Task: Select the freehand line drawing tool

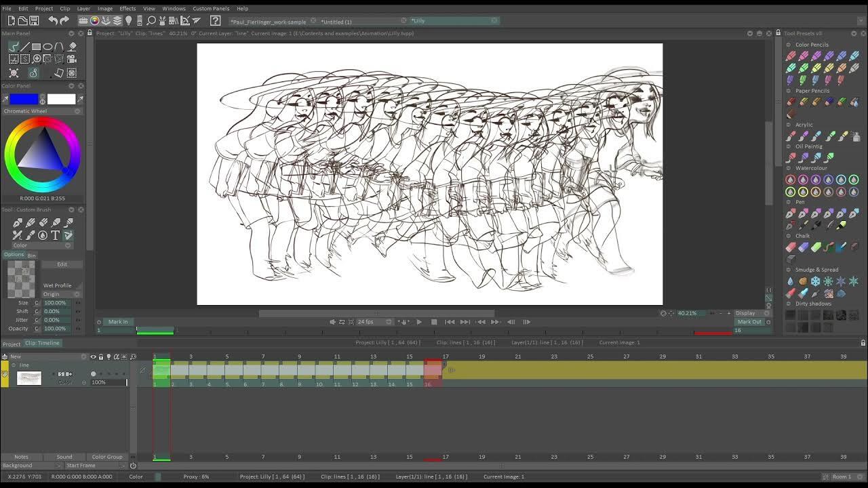Action: [x=14, y=47]
